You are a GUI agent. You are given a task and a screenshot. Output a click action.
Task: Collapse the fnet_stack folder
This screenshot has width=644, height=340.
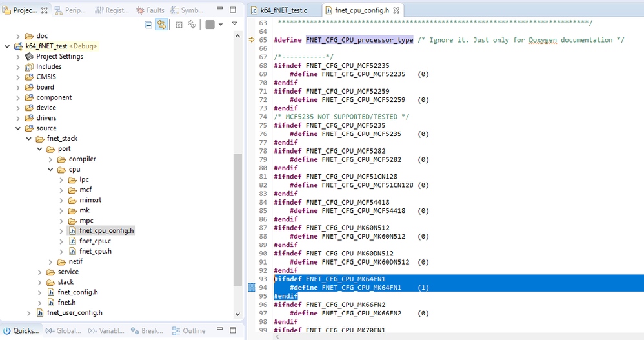tap(29, 139)
